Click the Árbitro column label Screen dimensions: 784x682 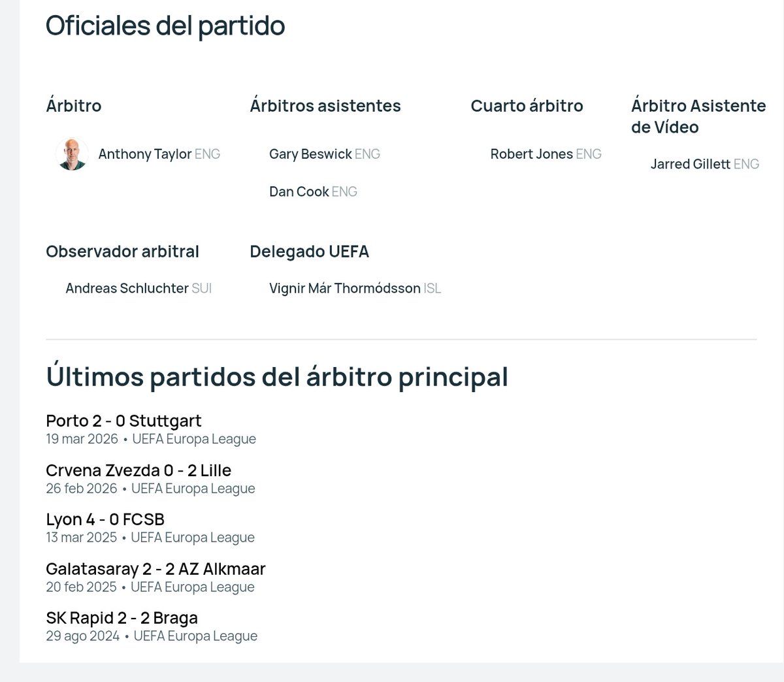pos(74,106)
